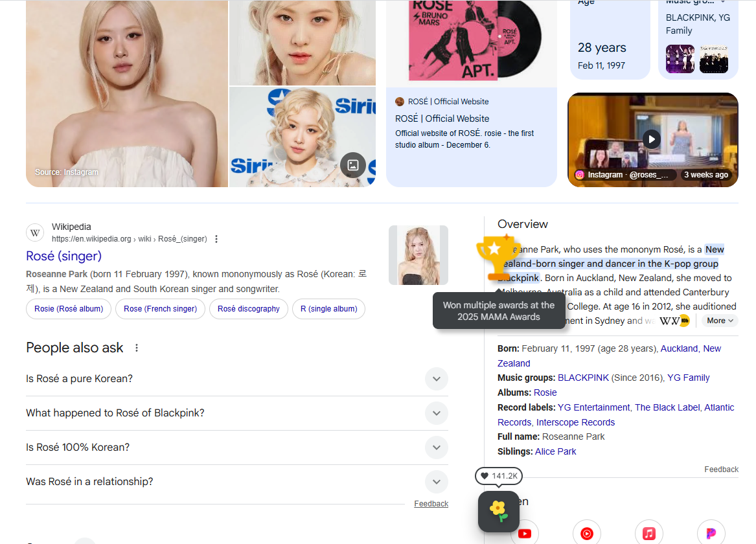
Task: Open YouTube listen icon
Action: pyautogui.click(x=525, y=533)
